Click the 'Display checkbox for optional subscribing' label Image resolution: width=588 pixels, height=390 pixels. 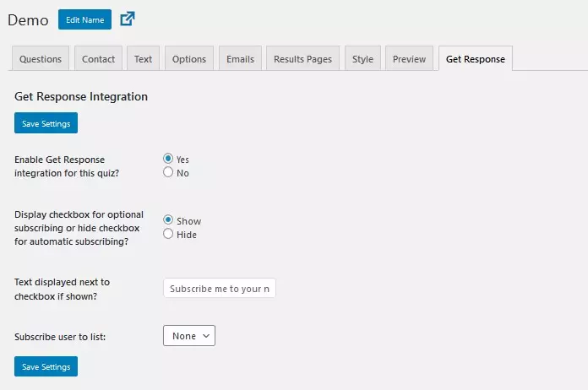[79, 228]
